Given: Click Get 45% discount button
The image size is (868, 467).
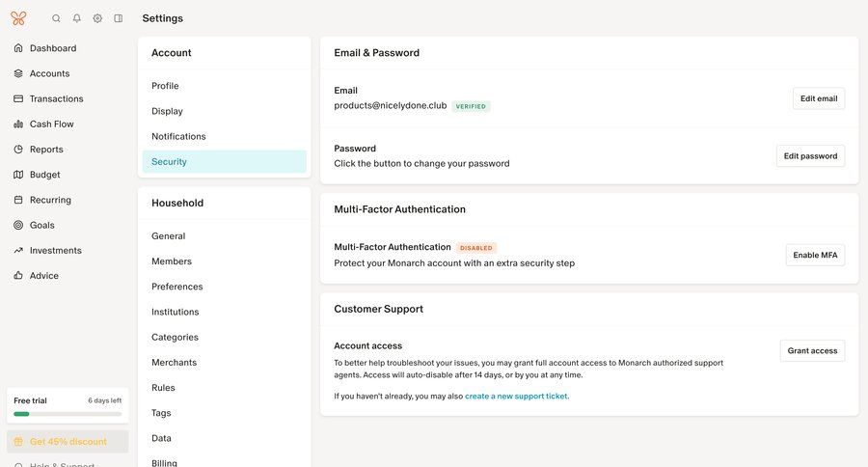Looking at the screenshot, I should point(68,442).
